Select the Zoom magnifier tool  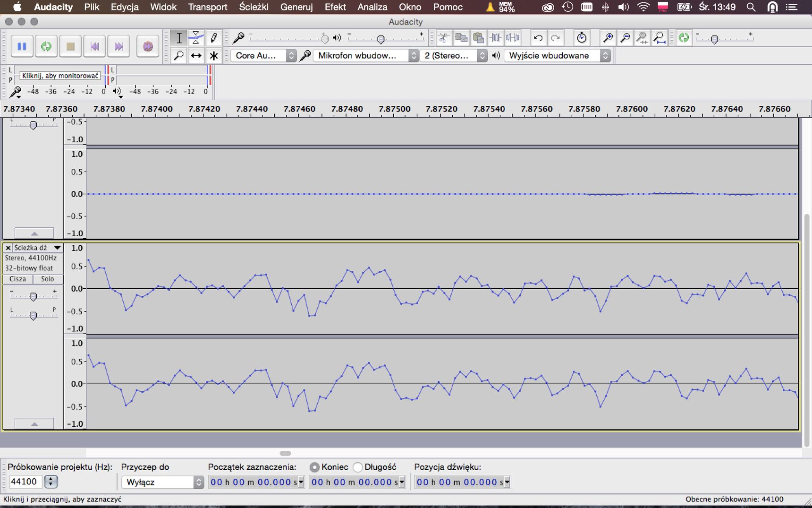click(x=179, y=56)
